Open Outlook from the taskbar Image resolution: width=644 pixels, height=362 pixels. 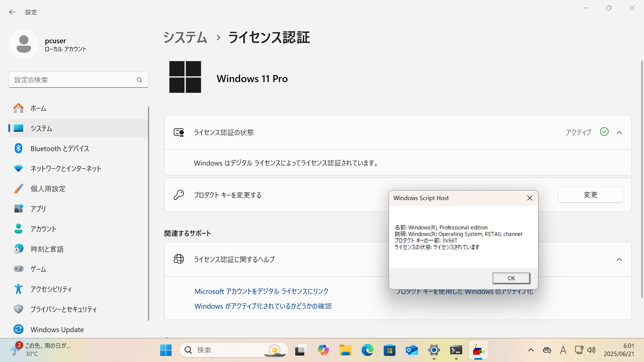click(412, 350)
